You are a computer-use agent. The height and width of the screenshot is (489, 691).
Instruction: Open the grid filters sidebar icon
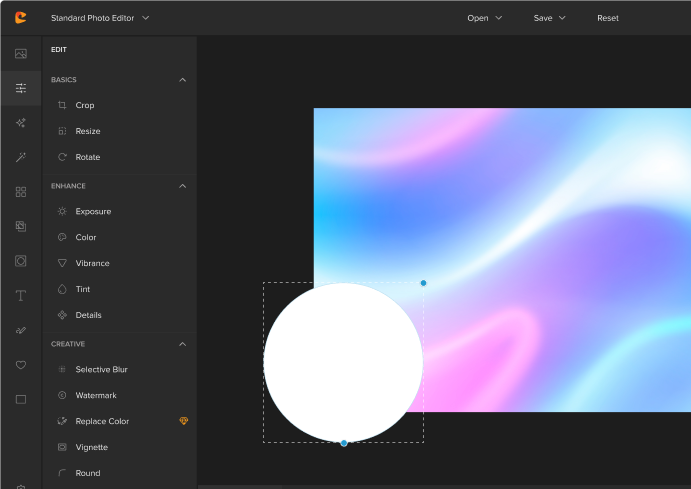click(20, 192)
